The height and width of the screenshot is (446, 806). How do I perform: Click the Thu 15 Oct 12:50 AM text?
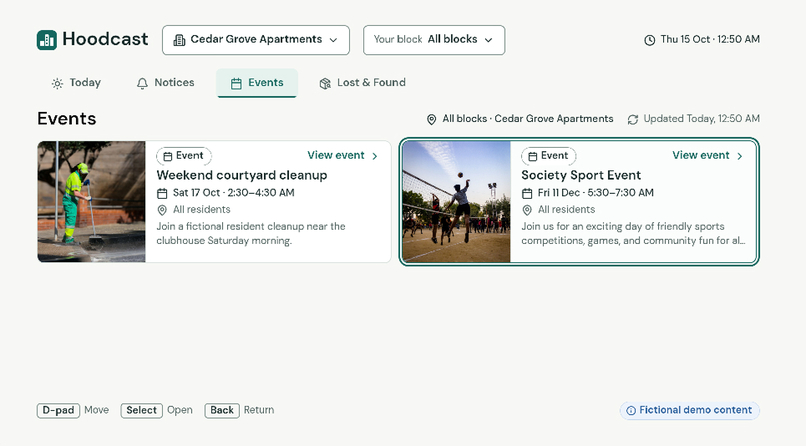pos(710,40)
